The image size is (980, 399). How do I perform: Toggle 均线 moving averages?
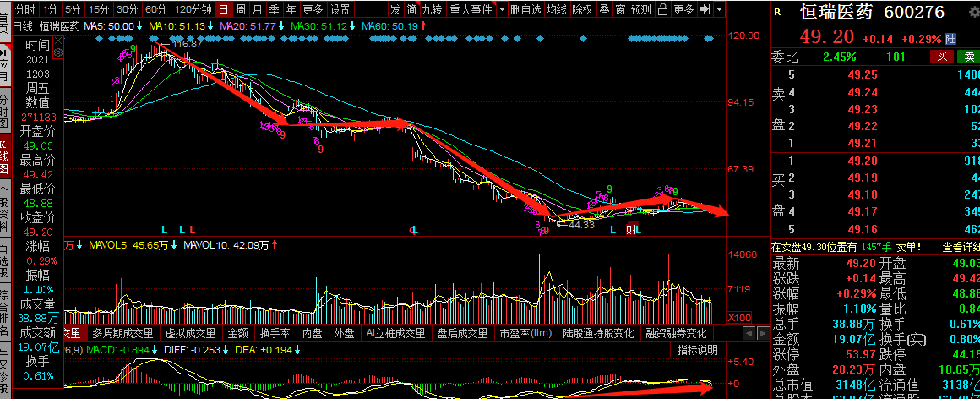(556, 9)
